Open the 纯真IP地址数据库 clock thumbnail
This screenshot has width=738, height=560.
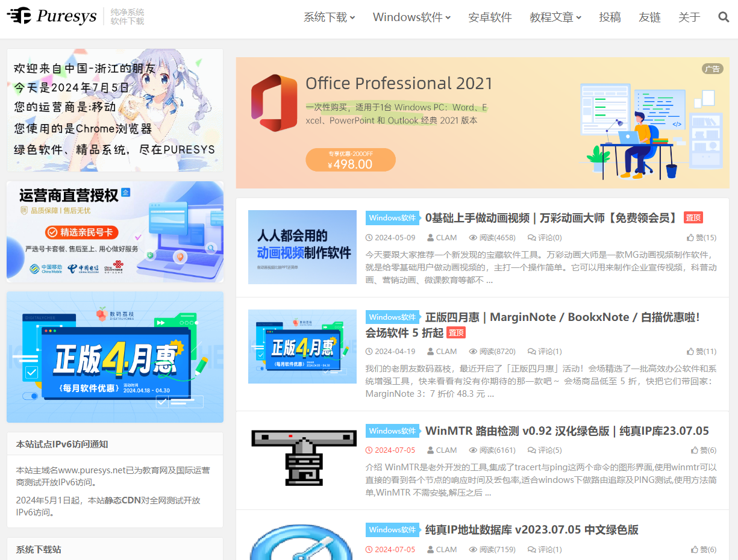302,542
